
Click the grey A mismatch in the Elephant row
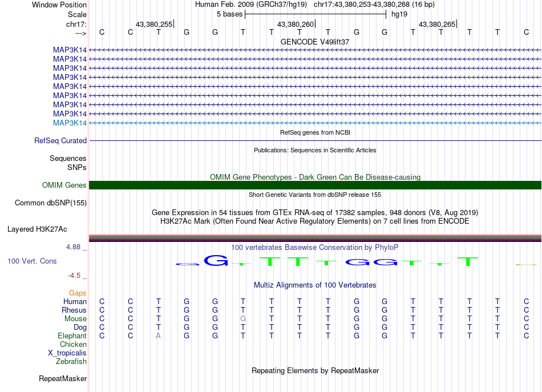click(x=158, y=336)
